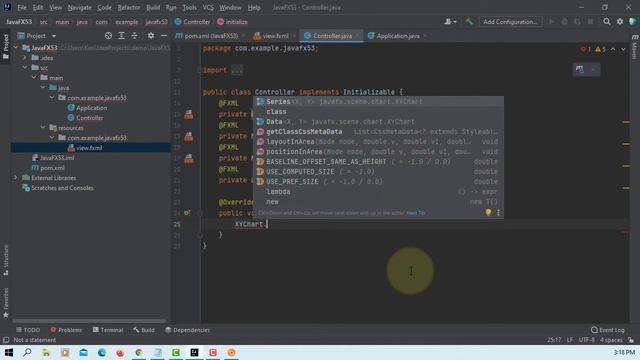Click Add Configuration button
The height and width of the screenshot is (360, 640).
(510, 22)
